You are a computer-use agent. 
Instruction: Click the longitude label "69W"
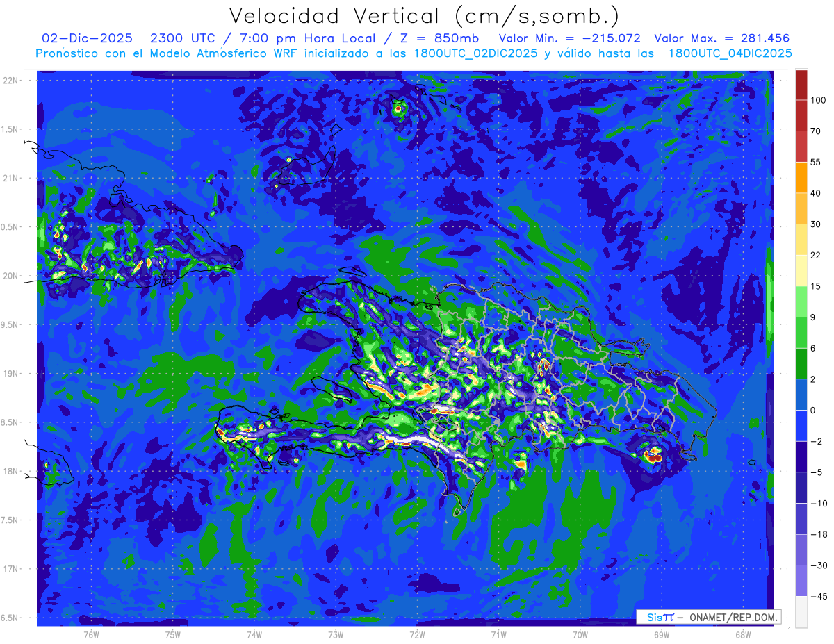662,634
